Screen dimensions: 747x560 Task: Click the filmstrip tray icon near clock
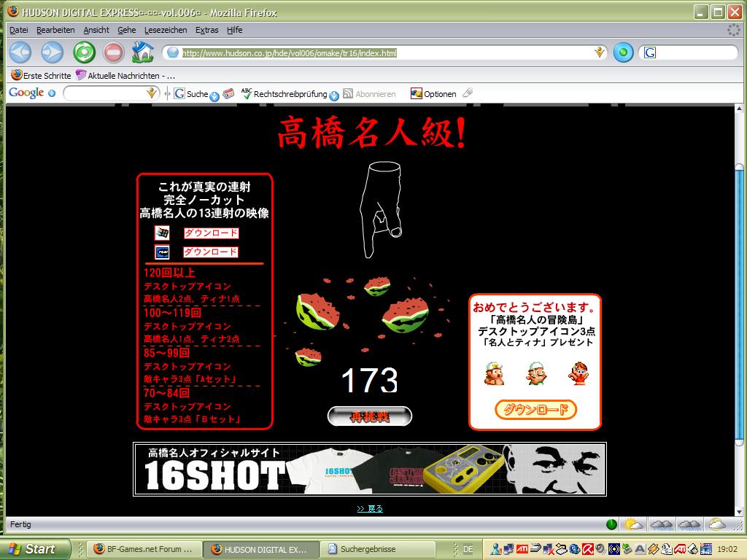706,549
